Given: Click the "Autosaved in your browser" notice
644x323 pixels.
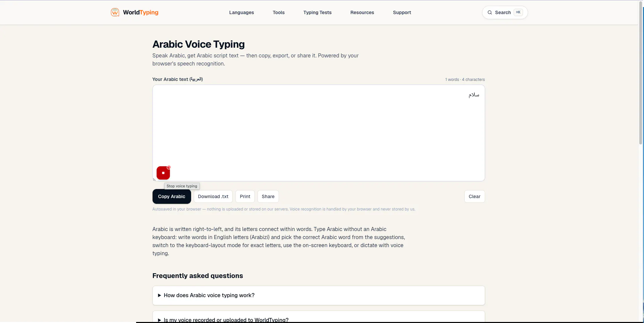Looking at the screenshot, I should point(284,209).
